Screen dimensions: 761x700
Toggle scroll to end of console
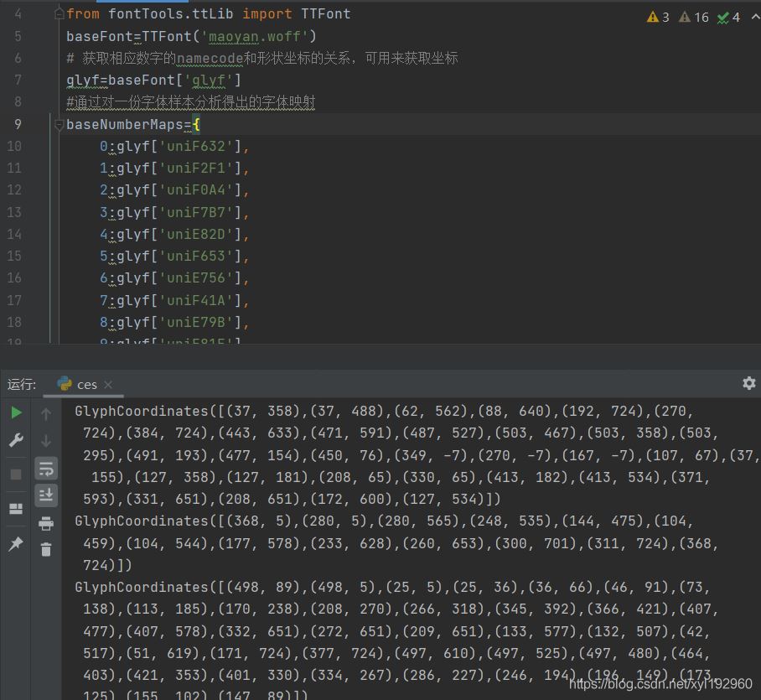point(46,496)
